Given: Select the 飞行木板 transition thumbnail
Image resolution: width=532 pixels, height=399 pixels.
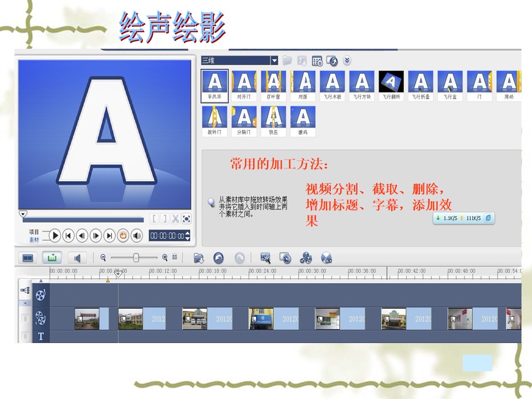Looking at the screenshot, I should pos(332,85).
